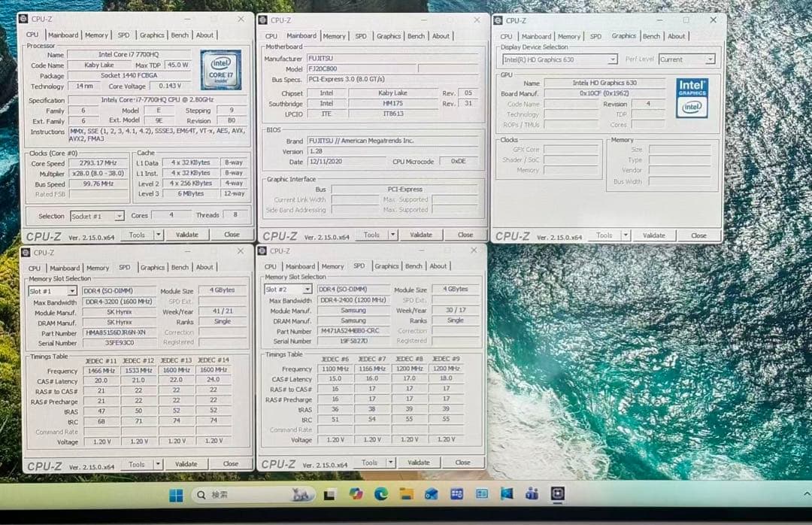The width and height of the screenshot is (812, 525).
Task: Click the Southbridge value HM175
Action: click(393, 103)
